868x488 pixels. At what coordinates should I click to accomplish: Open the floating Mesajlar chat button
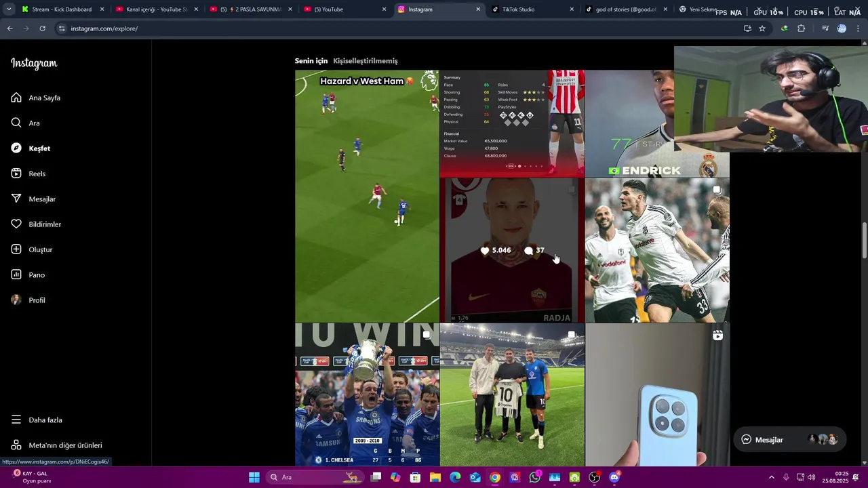click(790, 440)
